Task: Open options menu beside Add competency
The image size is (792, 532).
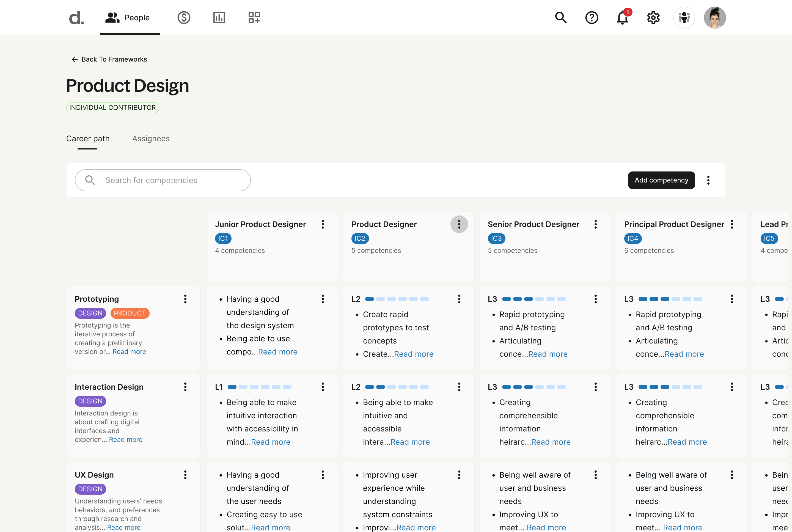Action: [x=708, y=180]
